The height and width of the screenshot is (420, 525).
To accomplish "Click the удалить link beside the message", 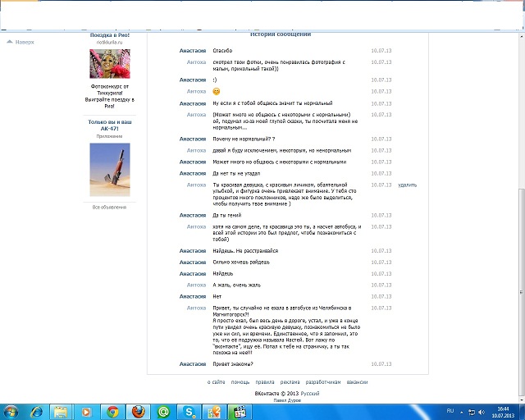I will [407, 185].
